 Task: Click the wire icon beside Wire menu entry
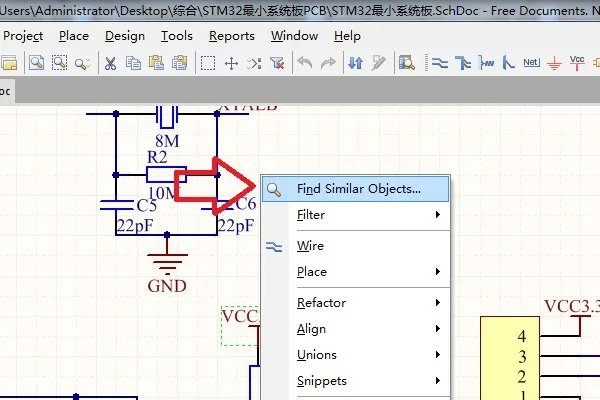(274, 247)
